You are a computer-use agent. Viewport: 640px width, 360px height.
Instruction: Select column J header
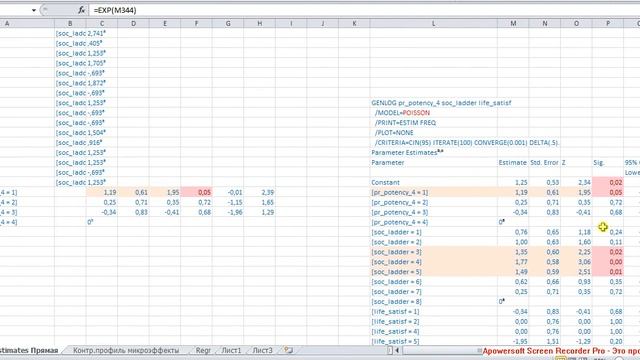[323, 24]
